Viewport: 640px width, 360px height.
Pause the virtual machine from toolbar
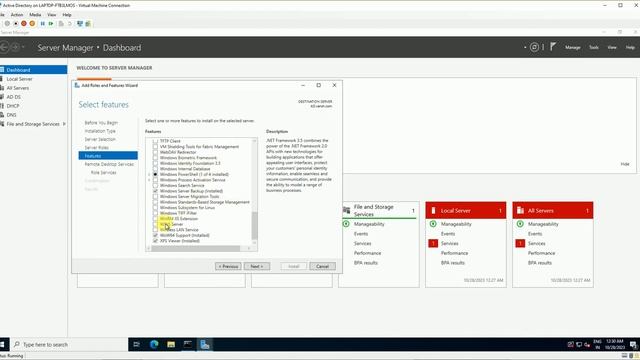tap(42, 24)
